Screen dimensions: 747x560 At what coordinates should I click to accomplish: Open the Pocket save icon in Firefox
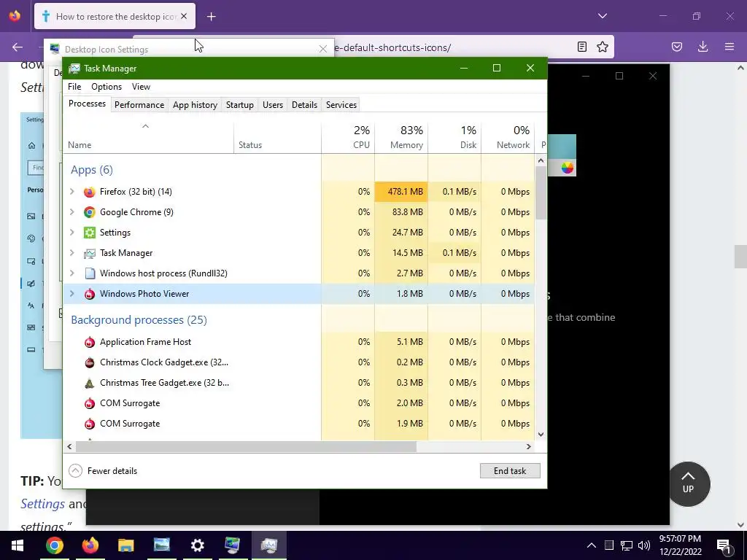(x=677, y=47)
